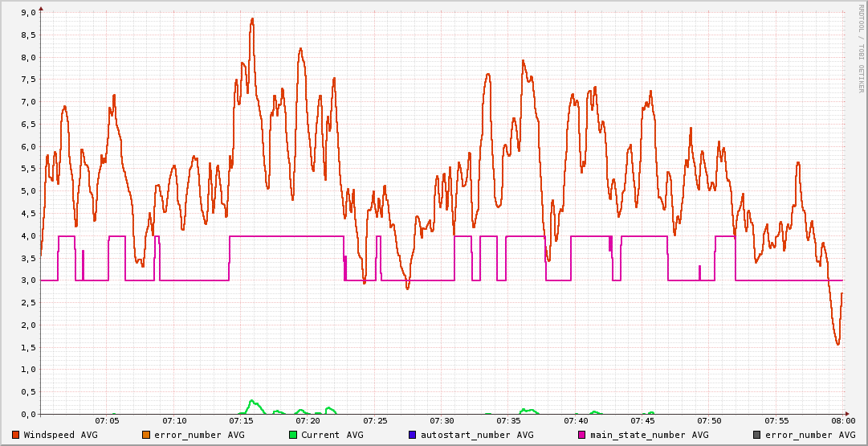Click the dark gray error_number AVG swatch
The width and height of the screenshot is (868, 446).
(x=756, y=435)
